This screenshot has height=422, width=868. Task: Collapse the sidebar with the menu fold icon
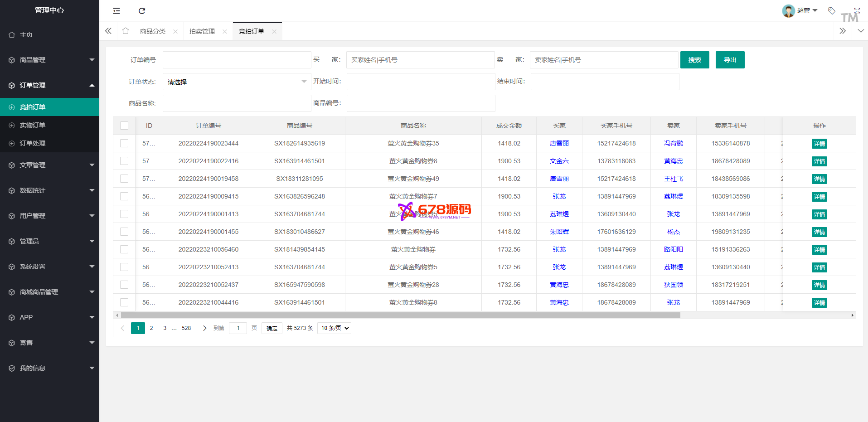pos(116,11)
